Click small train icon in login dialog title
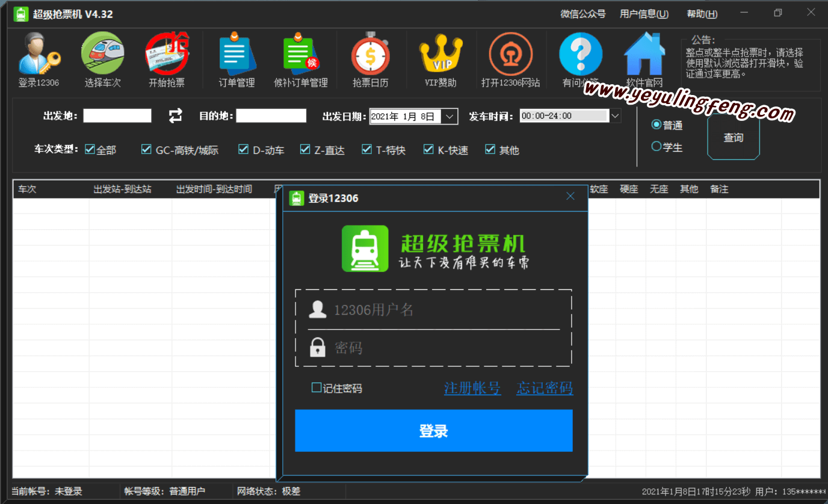828x504 pixels. pyautogui.click(x=297, y=198)
